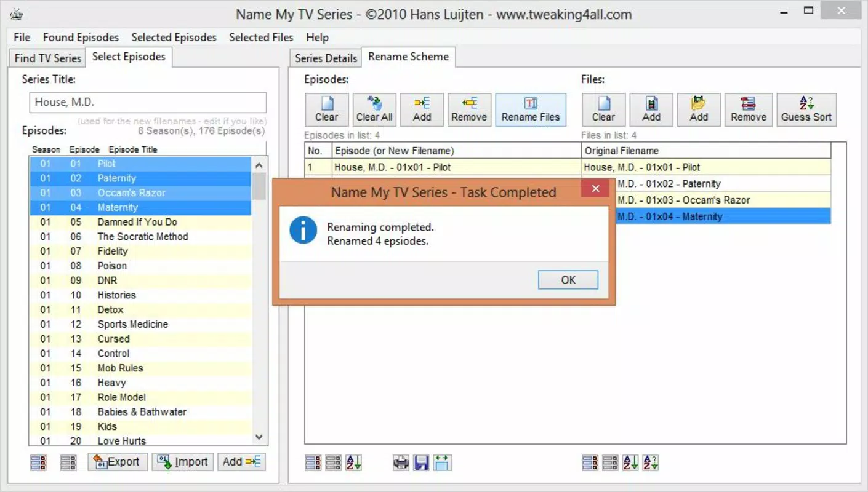Image resolution: width=868 pixels, height=492 pixels.
Task: Add a file using the film-file Add button
Action: [x=651, y=110]
